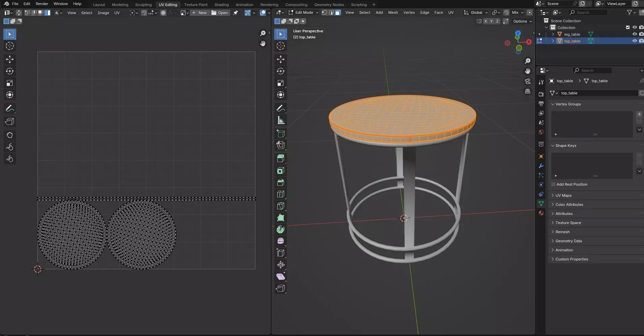Select the Knife tool
Screen dimensions: 644x336
pos(281,206)
